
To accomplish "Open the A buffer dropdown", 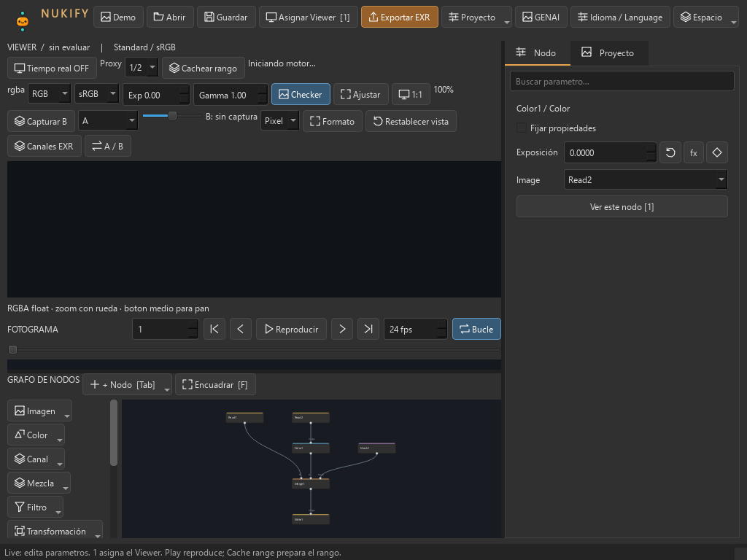I will click(x=108, y=121).
